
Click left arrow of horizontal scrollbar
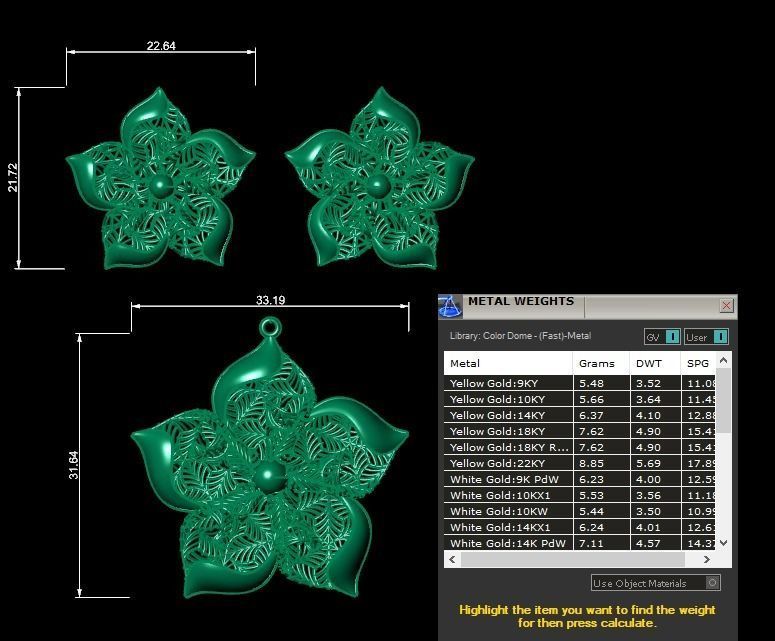(x=452, y=559)
